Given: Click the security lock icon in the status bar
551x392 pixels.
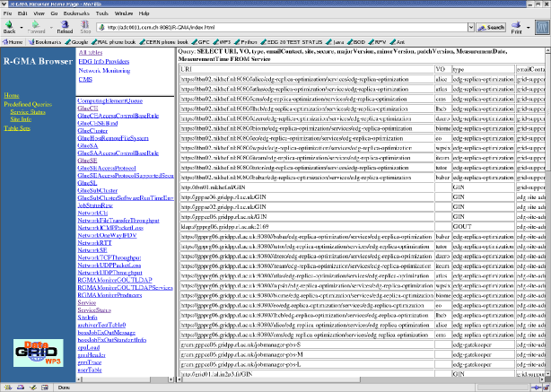Looking at the screenshot, I should click(x=546, y=388).
